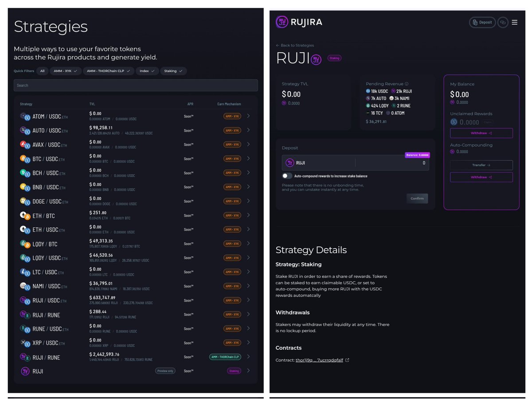The width and height of the screenshot is (532, 399).
Task: Click the $ 36,291.81 pending revenue total
Action: [x=376, y=121]
